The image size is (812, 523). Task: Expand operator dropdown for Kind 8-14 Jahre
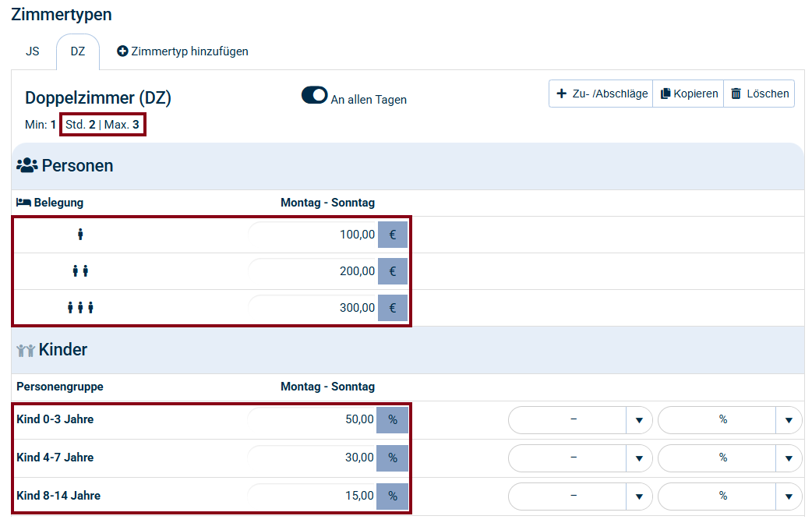pos(638,496)
